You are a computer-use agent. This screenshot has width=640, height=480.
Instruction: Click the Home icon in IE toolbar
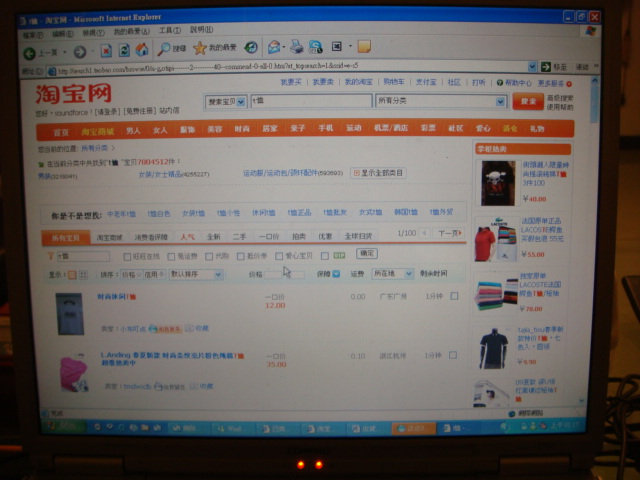pyautogui.click(x=141, y=50)
